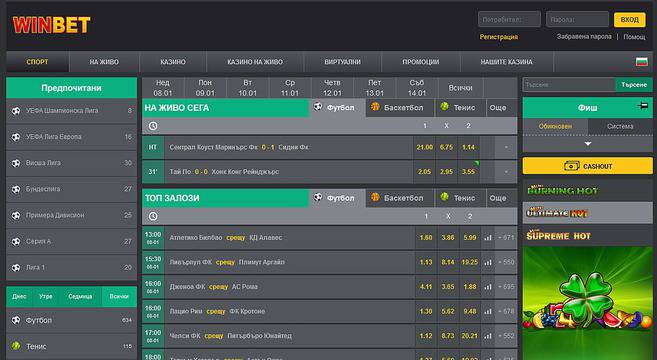Click the Supreme Hot game logo
This screenshot has height=360, width=657.
[559, 236]
